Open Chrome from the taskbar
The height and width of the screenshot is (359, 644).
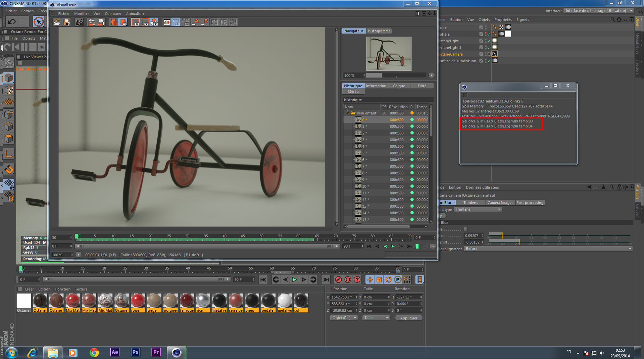[x=94, y=352]
